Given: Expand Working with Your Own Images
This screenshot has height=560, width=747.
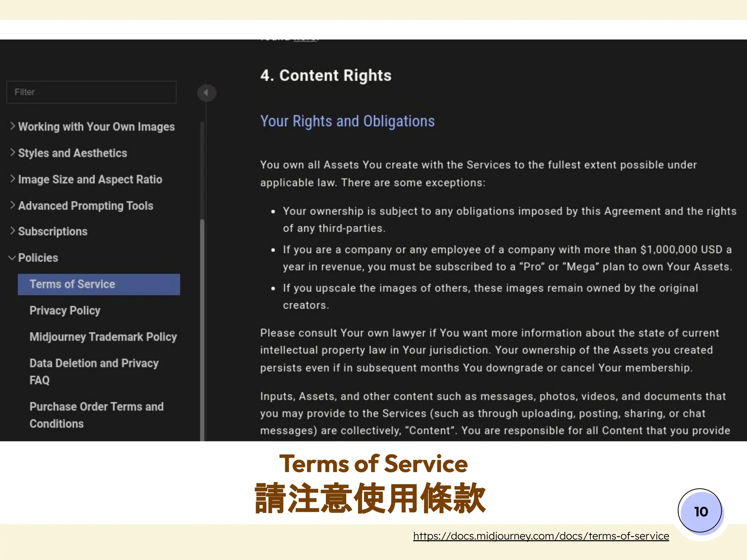Looking at the screenshot, I should tap(12, 126).
